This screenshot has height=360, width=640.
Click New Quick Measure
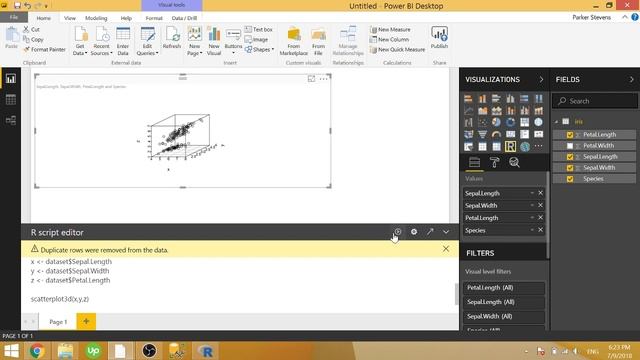tap(397, 49)
